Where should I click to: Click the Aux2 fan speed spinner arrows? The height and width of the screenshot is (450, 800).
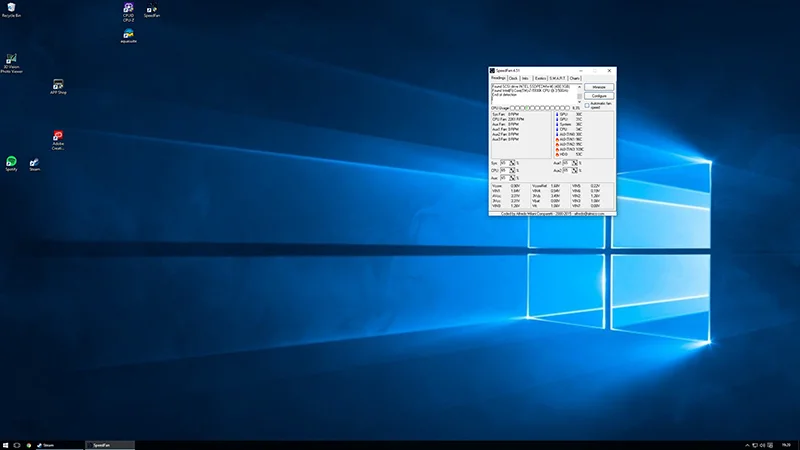(x=574, y=170)
